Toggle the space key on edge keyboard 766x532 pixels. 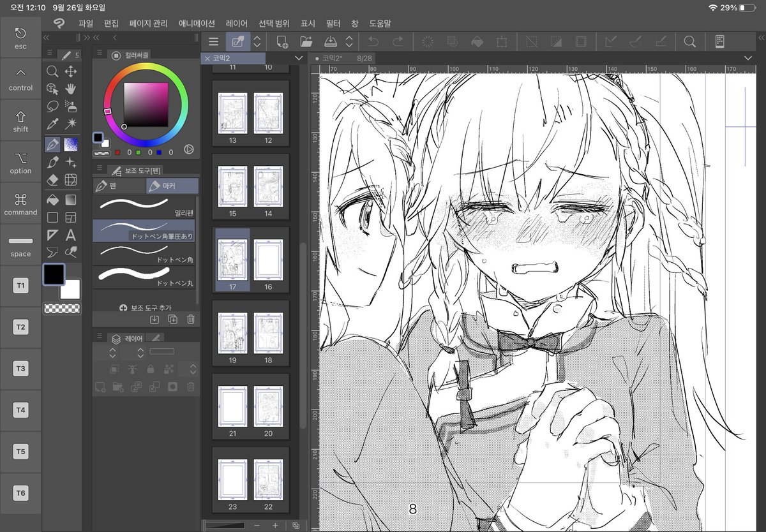[x=20, y=245]
